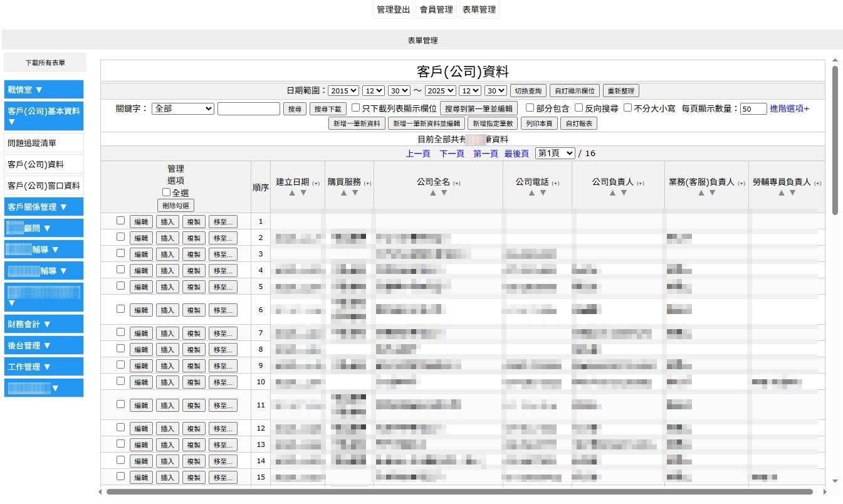Enable 只下載列表顯示欄位 checkbox
The width and height of the screenshot is (843, 504).
point(355,108)
